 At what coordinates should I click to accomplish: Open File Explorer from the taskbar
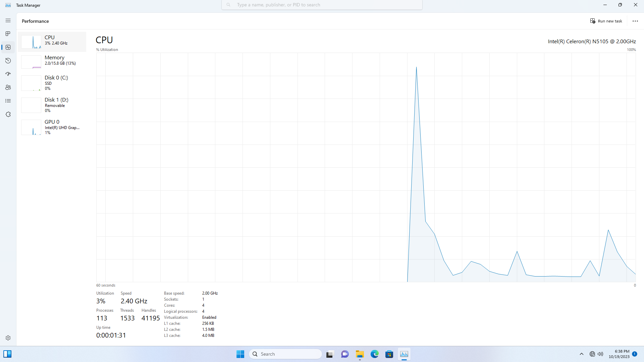click(360, 354)
